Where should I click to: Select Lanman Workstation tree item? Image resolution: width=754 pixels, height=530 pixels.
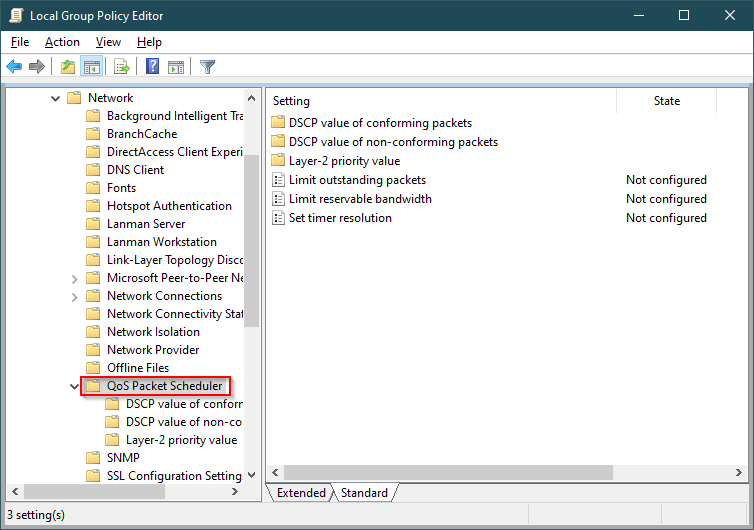coord(162,242)
